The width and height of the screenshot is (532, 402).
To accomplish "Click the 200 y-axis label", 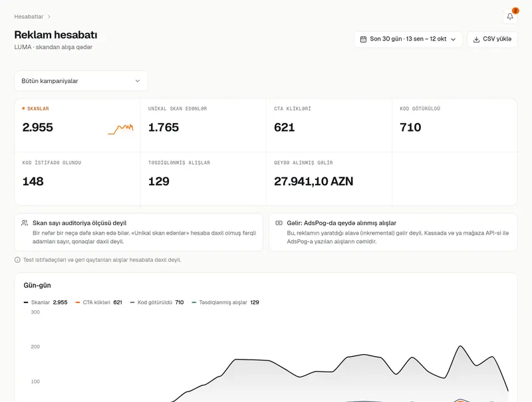I will 35,347.
